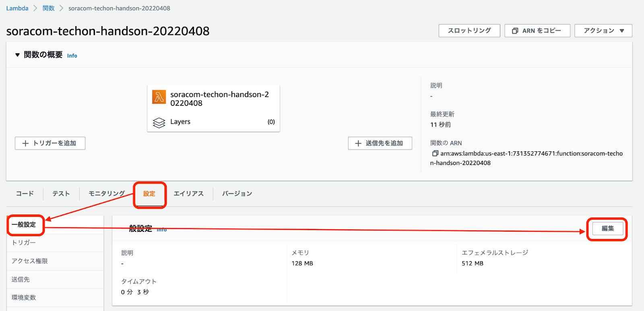Click the トリガーを追加 button

(x=50, y=143)
